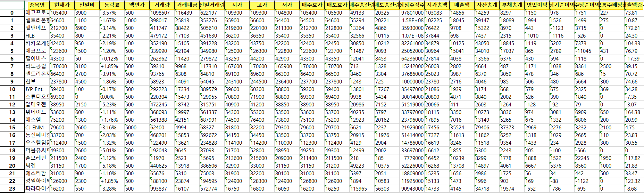This screenshot has width=644, height=193.
Task: Click the HLB stock name cell
Action: click(x=37, y=36)
